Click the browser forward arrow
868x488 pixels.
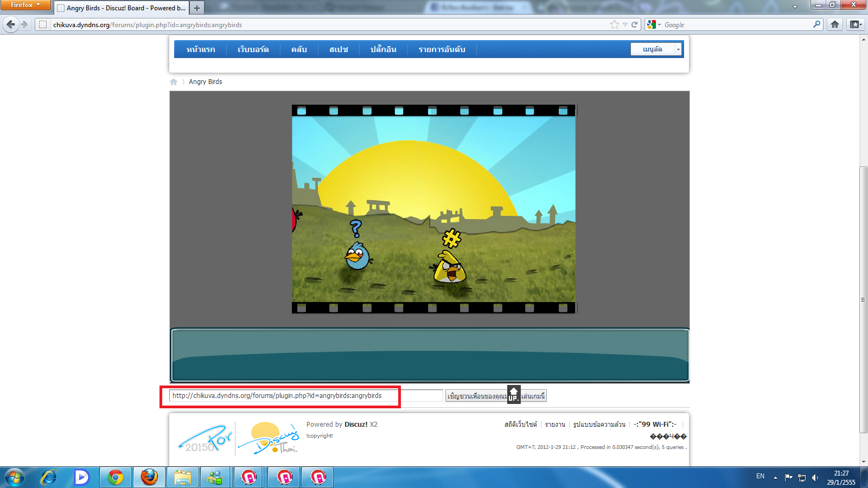point(24,24)
